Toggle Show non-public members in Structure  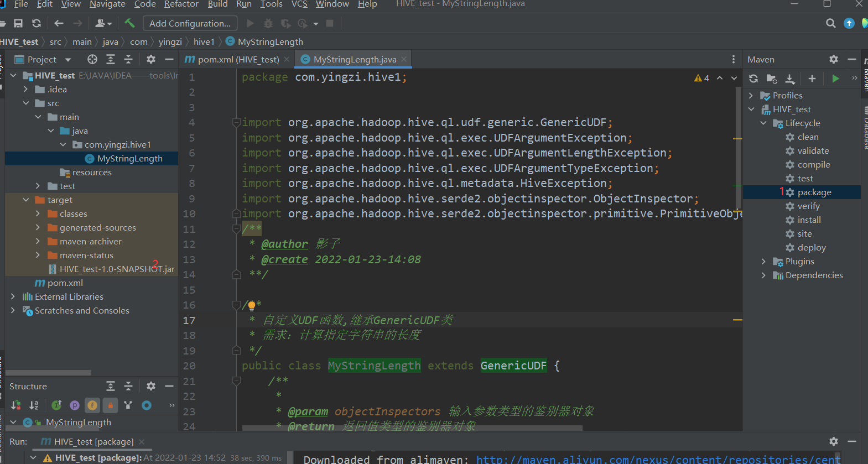click(x=111, y=405)
